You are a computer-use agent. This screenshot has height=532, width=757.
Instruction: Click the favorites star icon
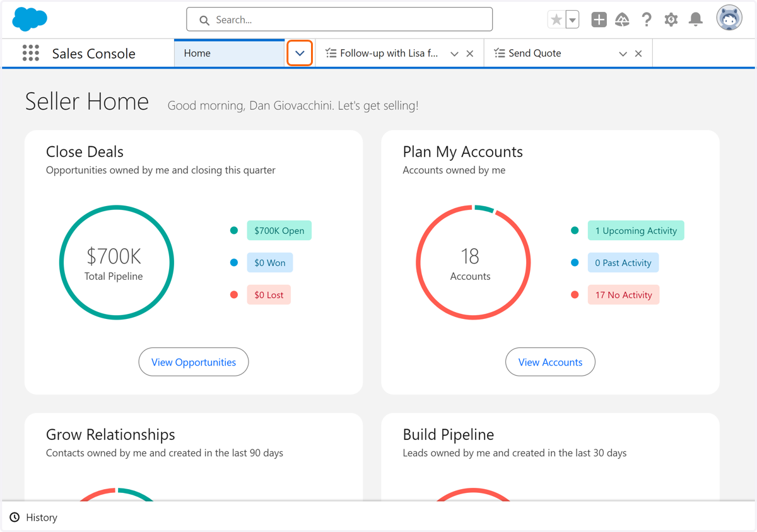[x=556, y=20]
